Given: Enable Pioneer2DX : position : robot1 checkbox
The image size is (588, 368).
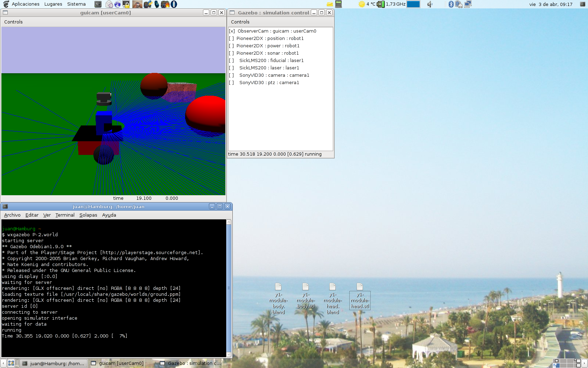Looking at the screenshot, I should (x=231, y=39).
